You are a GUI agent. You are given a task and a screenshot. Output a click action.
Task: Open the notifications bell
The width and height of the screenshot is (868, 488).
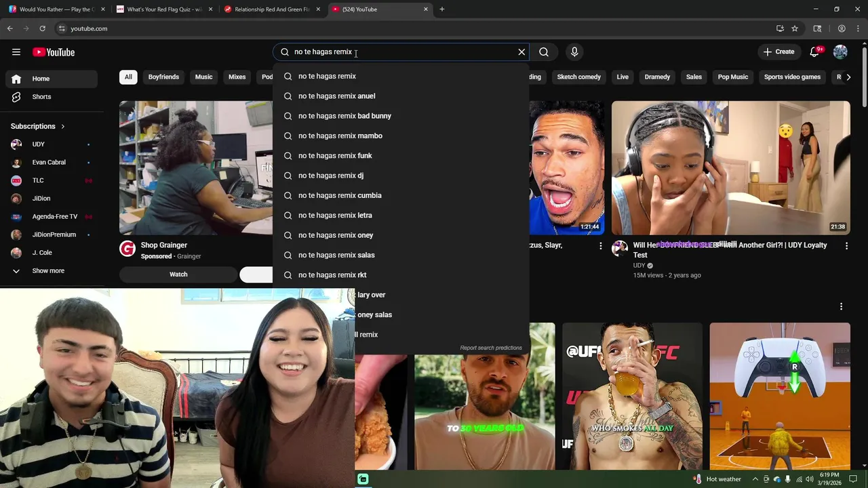point(814,52)
